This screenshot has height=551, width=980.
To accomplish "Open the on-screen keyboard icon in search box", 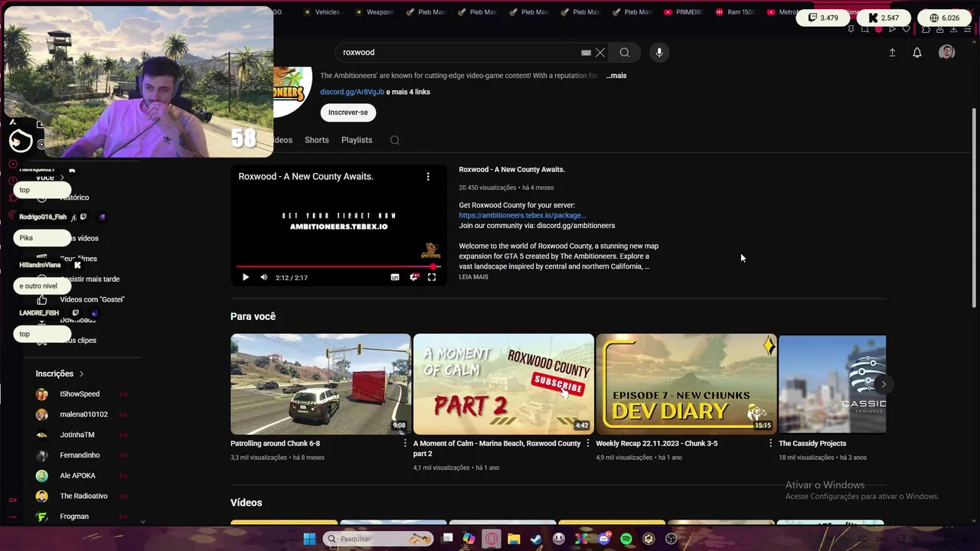I will click(x=586, y=53).
